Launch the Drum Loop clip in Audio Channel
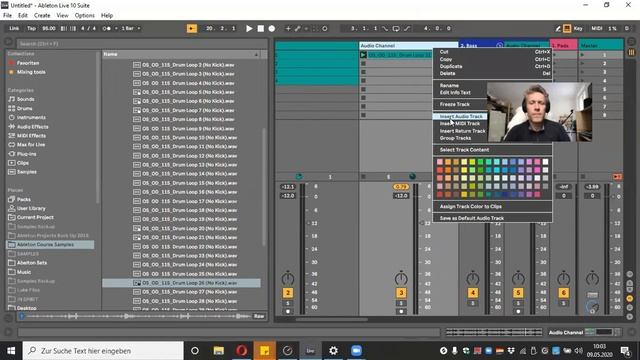640x360 pixels. tap(363, 55)
